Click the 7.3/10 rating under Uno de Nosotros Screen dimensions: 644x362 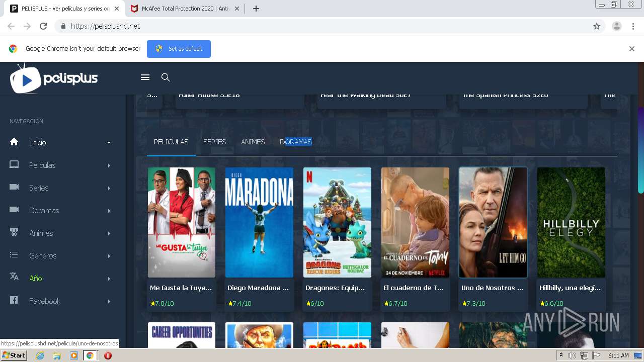tap(473, 303)
